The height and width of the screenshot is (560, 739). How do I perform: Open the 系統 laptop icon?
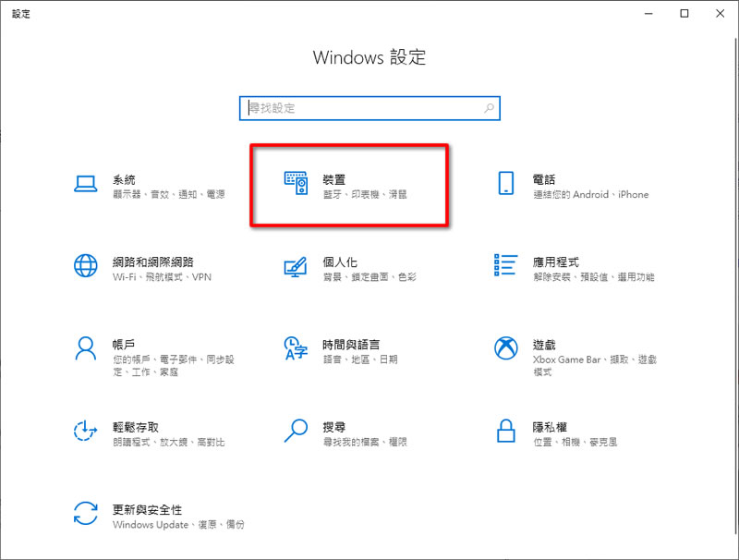[86, 184]
